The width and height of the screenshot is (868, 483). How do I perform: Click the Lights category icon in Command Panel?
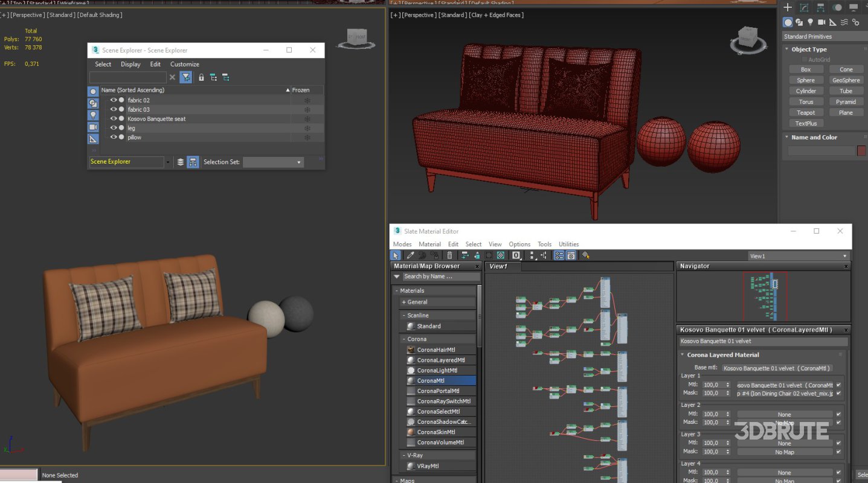(x=810, y=22)
